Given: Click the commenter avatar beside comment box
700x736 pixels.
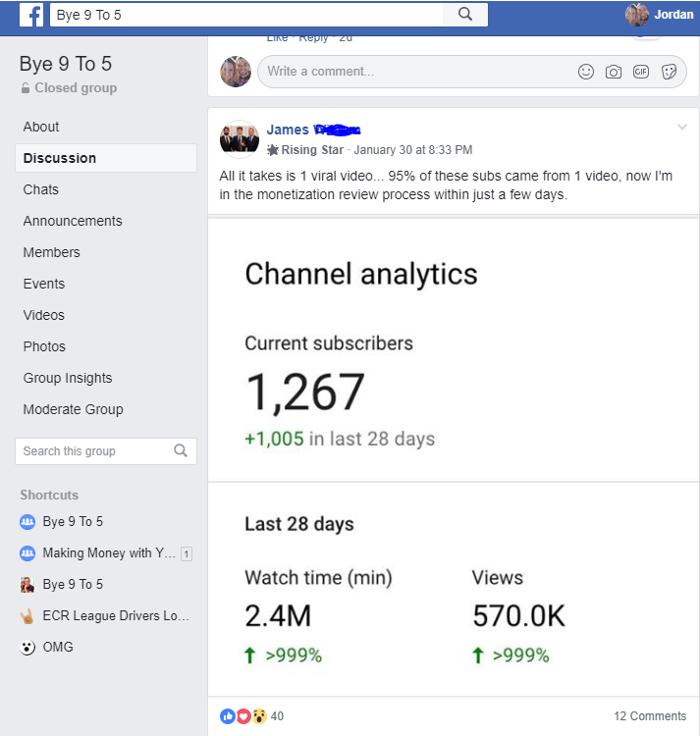Looking at the screenshot, I should coord(236,72).
